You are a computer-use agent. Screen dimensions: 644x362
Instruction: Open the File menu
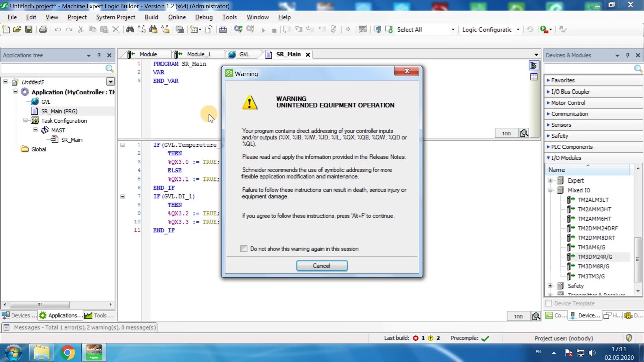pos(12,17)
